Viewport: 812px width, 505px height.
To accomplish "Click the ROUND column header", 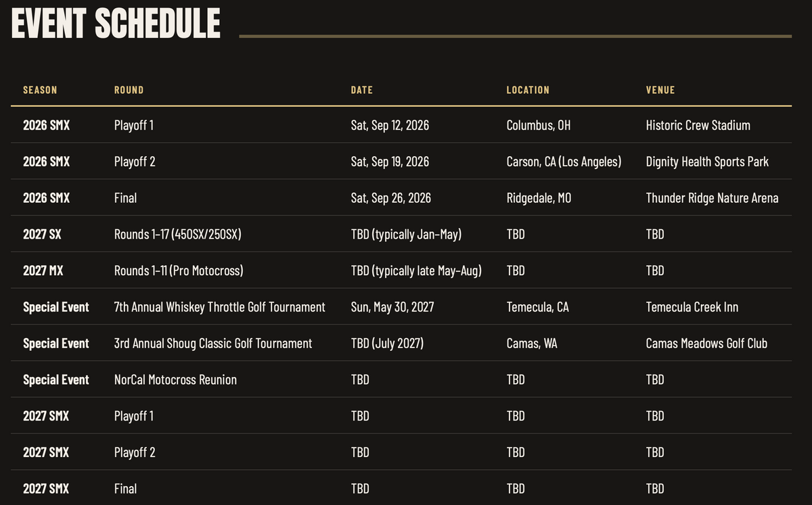I will [x=129, y=90].
